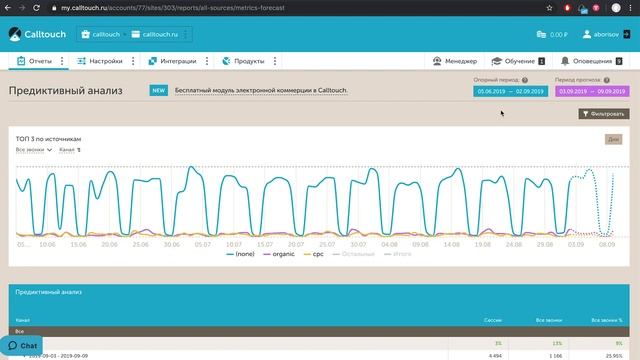
Task: Click the Обучение graduation cap icon
Action: [x=496, y=61]
